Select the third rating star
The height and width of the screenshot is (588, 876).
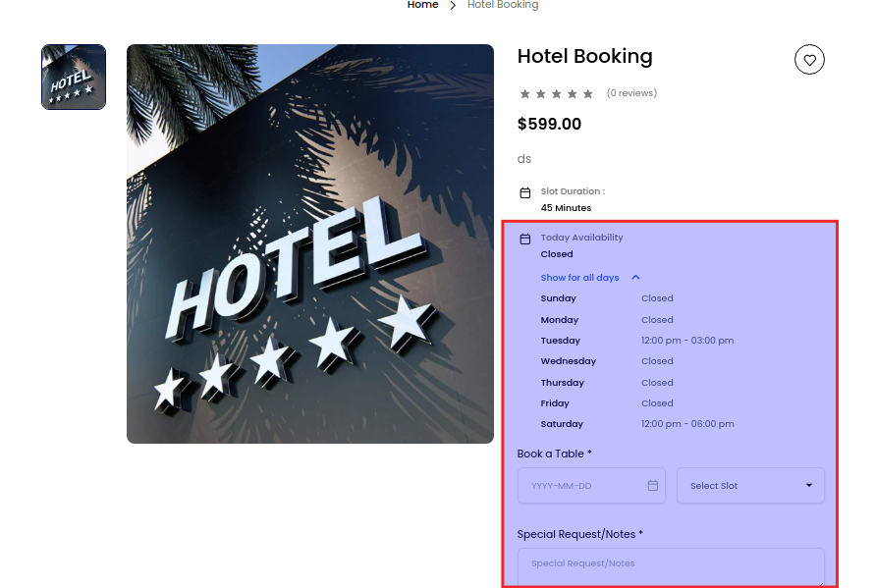(x=557, y=94)
